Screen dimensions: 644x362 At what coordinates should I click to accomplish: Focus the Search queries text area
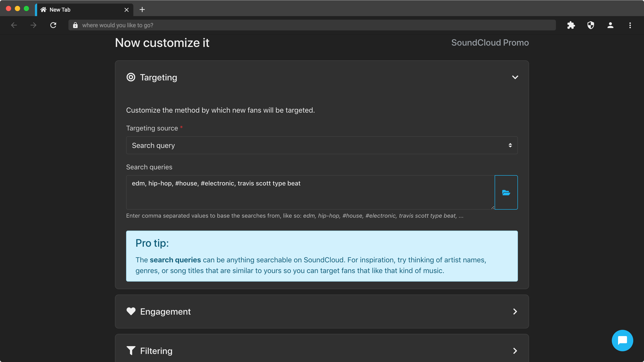[x=310, y=192]
